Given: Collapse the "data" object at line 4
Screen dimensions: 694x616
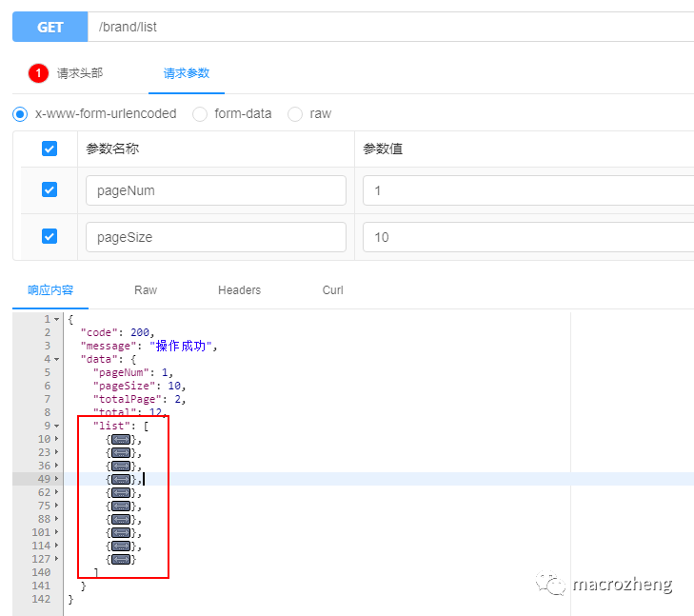Looking at the screenshot, I should (x=57, y=359).
